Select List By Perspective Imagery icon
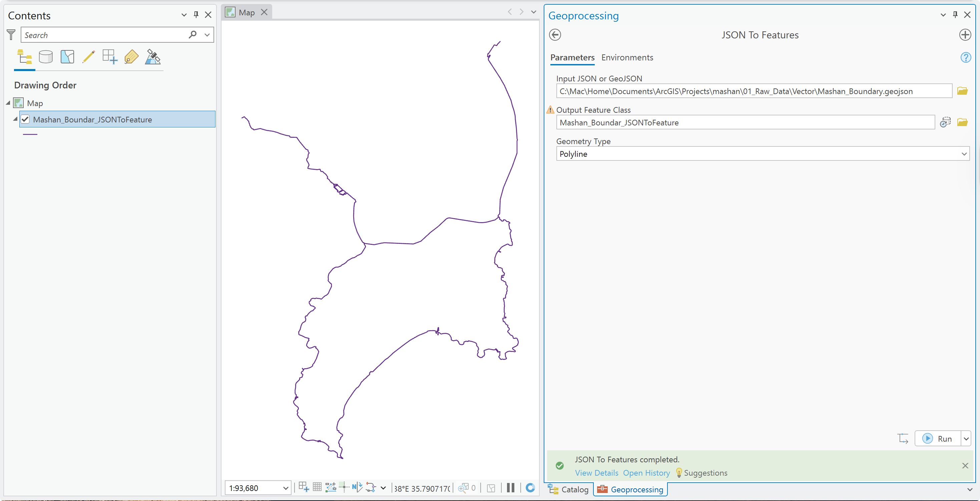The height and width of the screenshot is (501, 980). pos(152,57)
